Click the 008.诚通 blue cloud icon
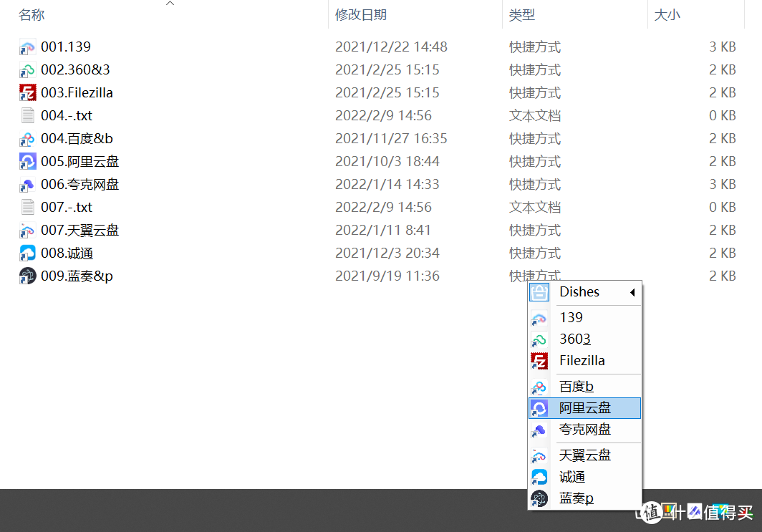Viewport: 762px width, 532px height. pos(27,253)
